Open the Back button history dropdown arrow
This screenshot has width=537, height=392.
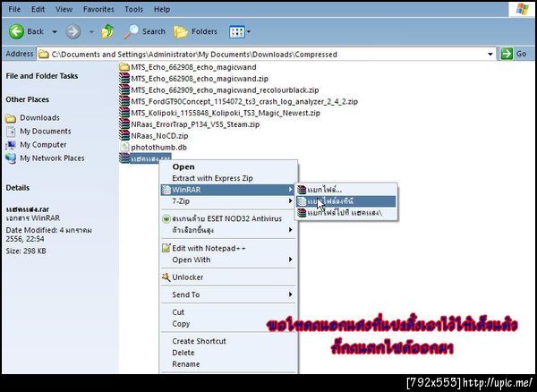click(55, 32)
